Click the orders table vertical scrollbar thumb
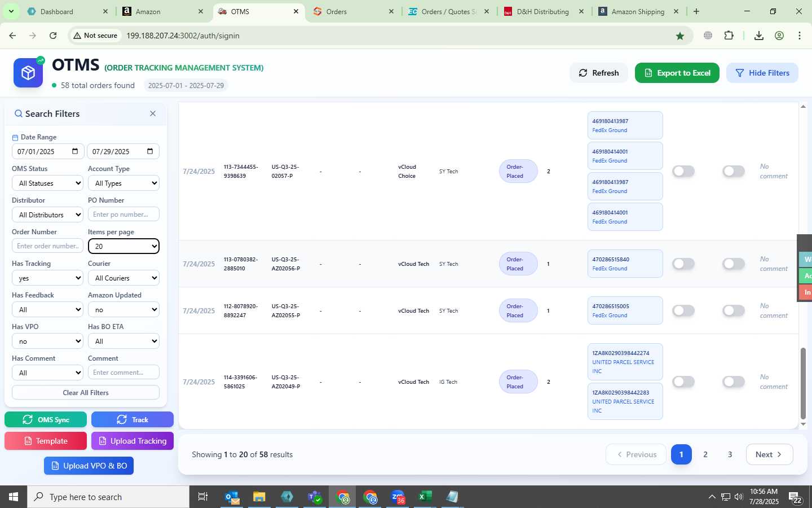Viewport: 812px width, 508px height. (803, 383)
